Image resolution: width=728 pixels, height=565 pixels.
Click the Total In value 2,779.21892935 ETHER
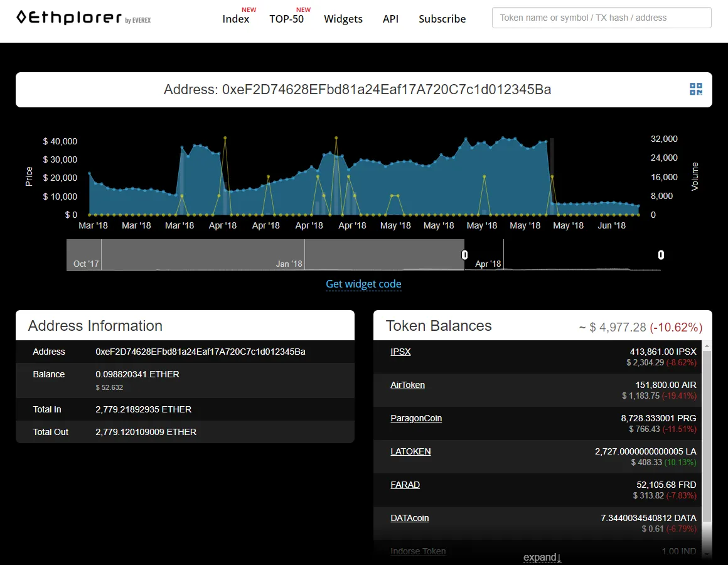click(x=143, y=409)
